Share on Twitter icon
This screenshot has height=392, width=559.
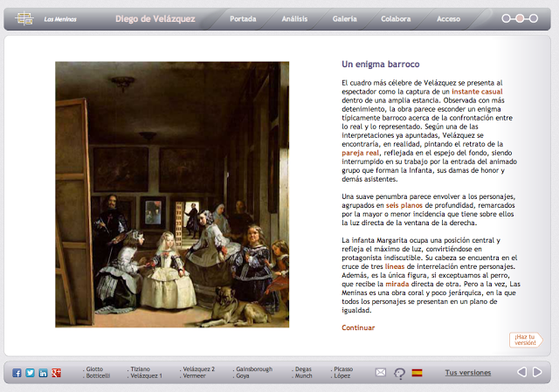30,373
